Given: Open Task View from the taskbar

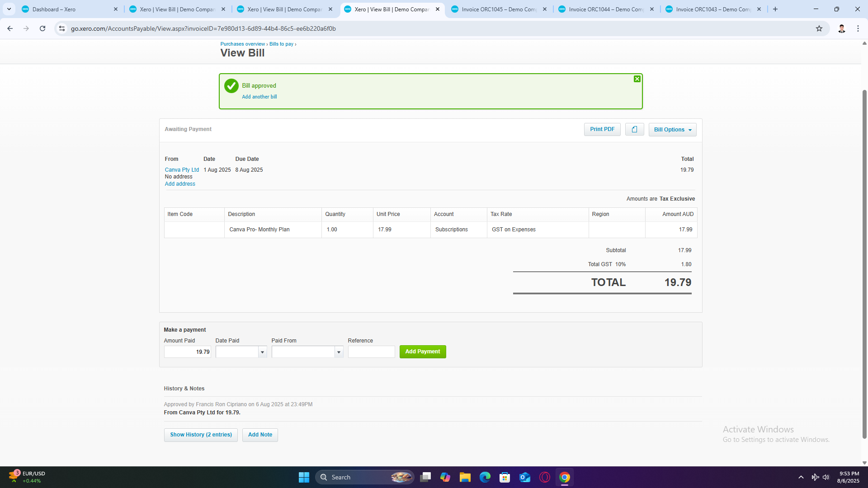Looking at the screenshot, I should point(425,477).
